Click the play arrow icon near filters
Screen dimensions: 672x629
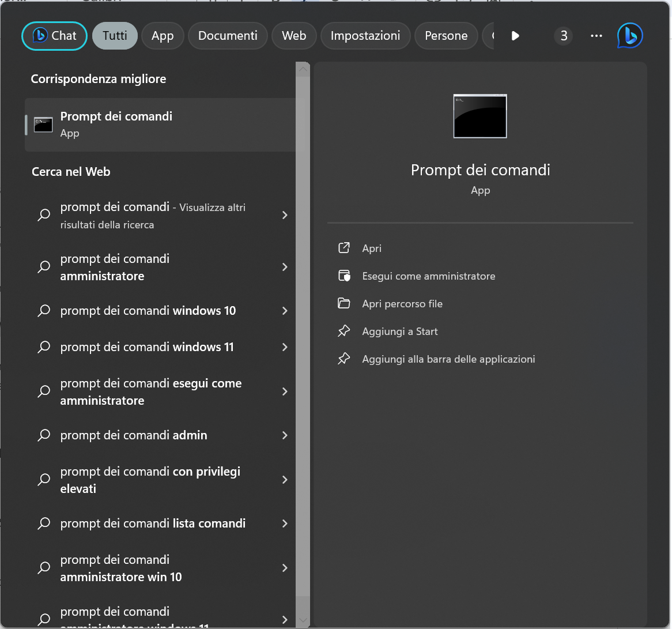tap(515, 35)
